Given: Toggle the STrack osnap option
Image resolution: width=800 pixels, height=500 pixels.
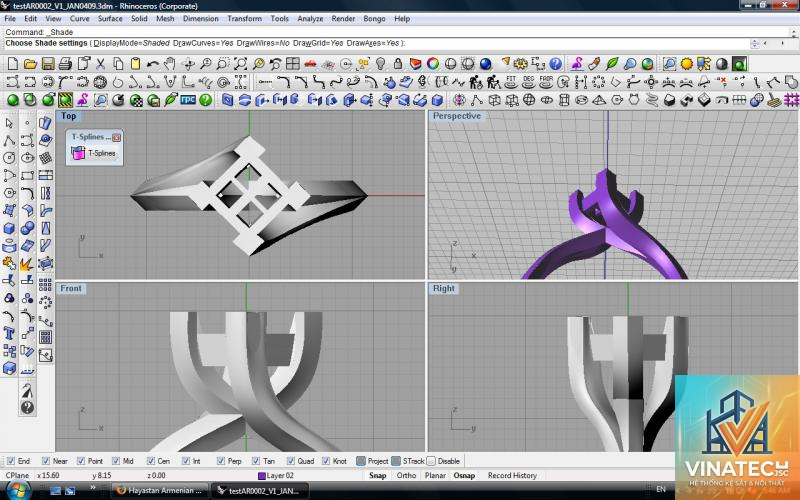Looking at the screenshot, I should coord(396,461).
